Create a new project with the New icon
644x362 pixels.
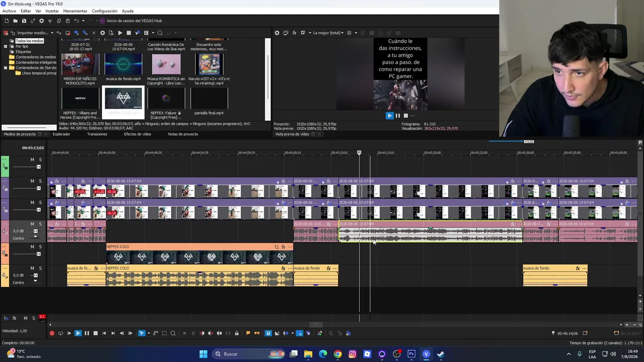click(7, 21)
